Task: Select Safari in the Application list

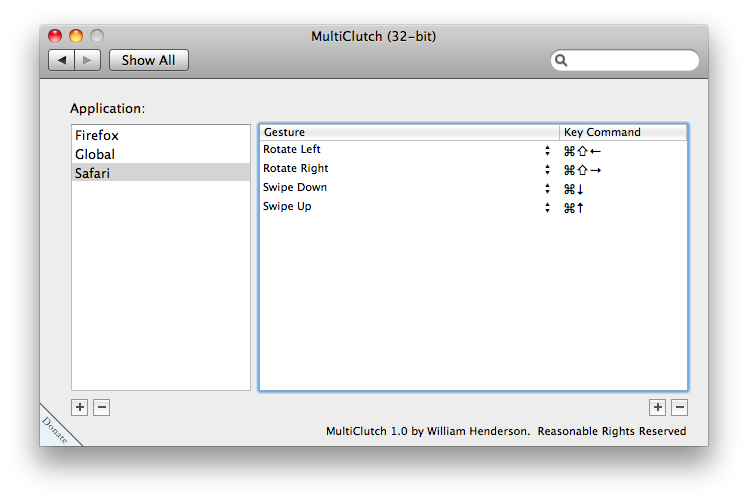Action: coord(161,173)
